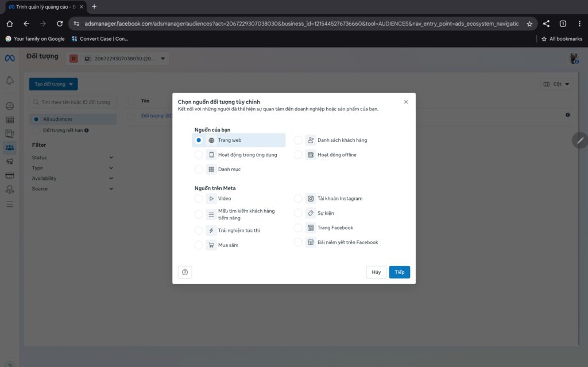This screenshot has height=367, width=588.
Task: Open the billing card icon in sidebar
Action: 9,175
